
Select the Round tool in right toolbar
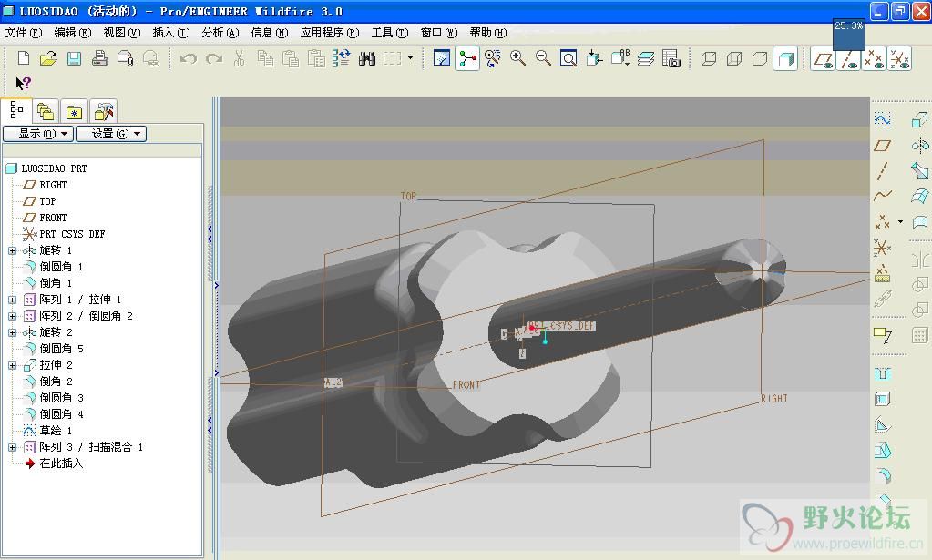tap(882, 475)
